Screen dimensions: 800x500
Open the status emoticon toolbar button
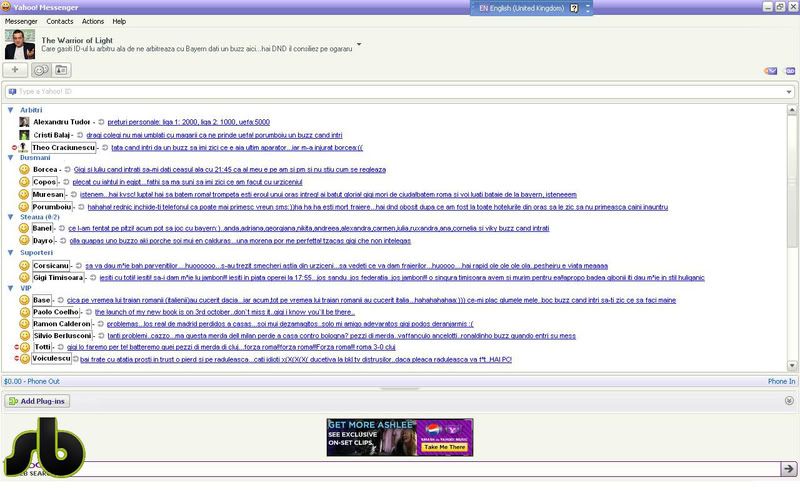click(41, 70)
